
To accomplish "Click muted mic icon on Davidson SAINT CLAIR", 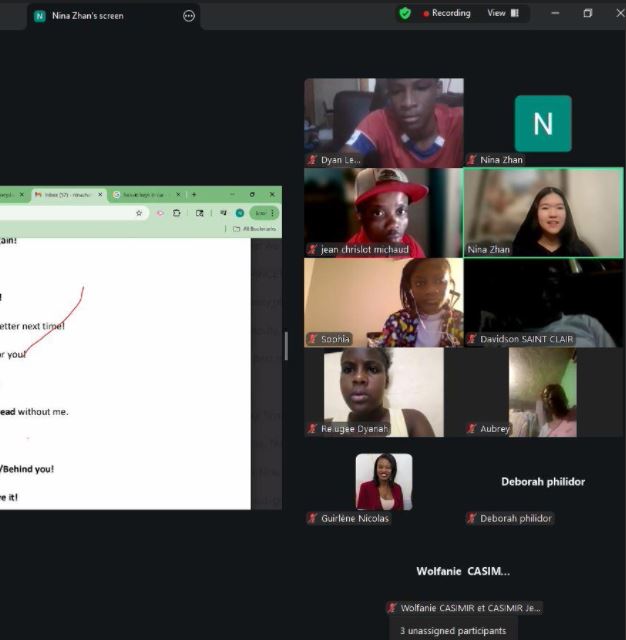I will pos(472,339).
